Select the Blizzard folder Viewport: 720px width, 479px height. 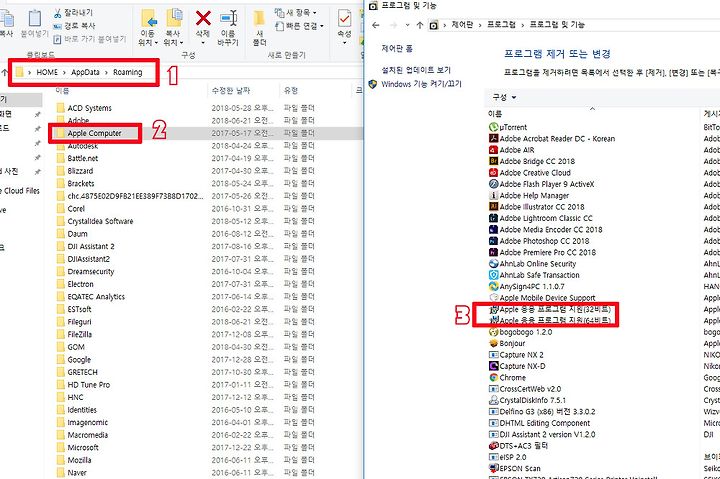click(x=75, y=171)
